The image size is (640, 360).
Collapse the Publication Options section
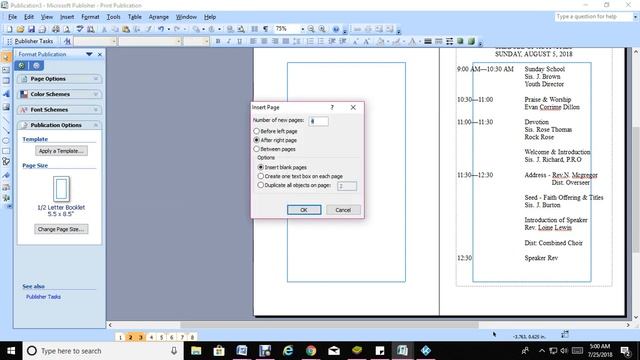[x=59, y=125]
